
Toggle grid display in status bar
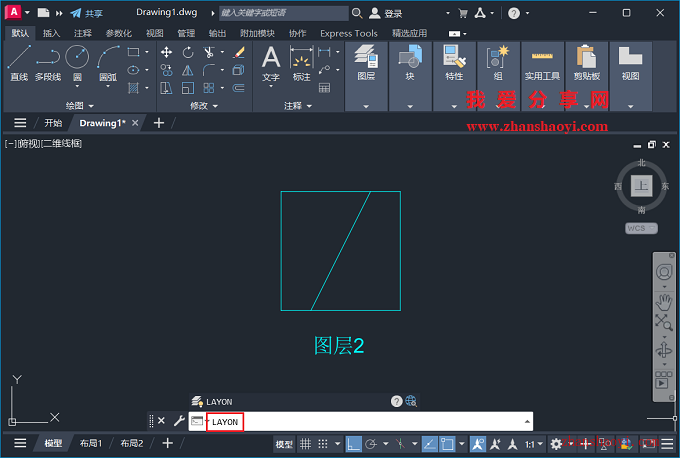coord(306,444)
